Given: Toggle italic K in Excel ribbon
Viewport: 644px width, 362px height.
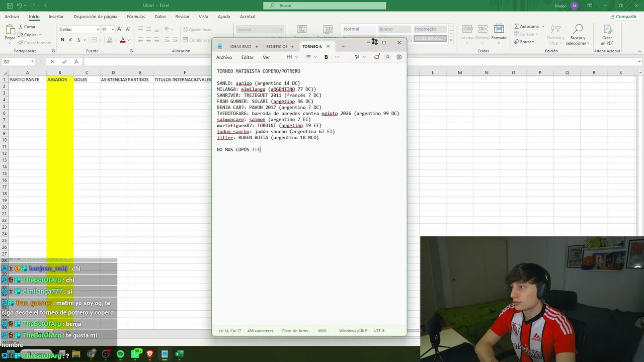Looking at the screenshot, I should 70,40.
